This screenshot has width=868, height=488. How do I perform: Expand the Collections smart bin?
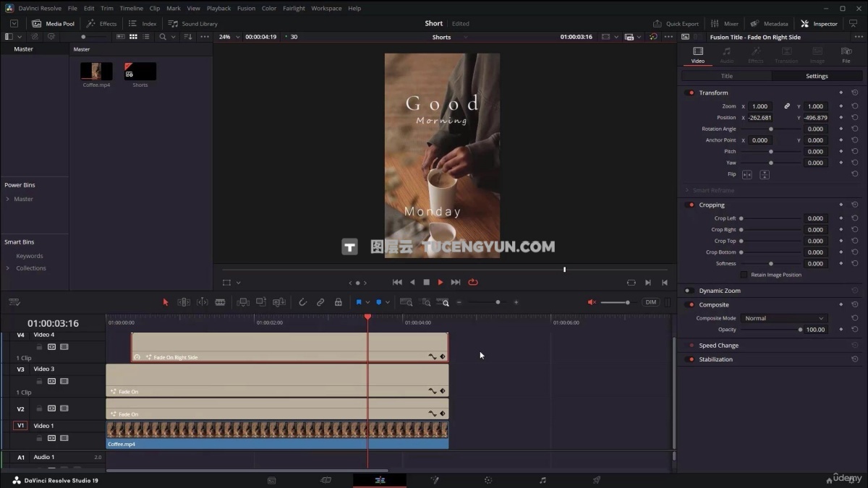click(x=8, y=268)
